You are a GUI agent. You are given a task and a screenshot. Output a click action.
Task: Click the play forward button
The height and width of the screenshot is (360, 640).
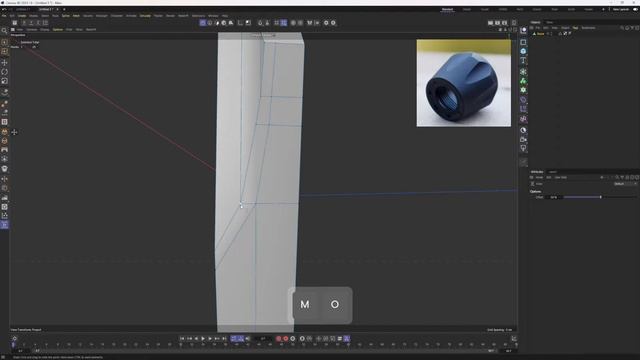(203, 338)
